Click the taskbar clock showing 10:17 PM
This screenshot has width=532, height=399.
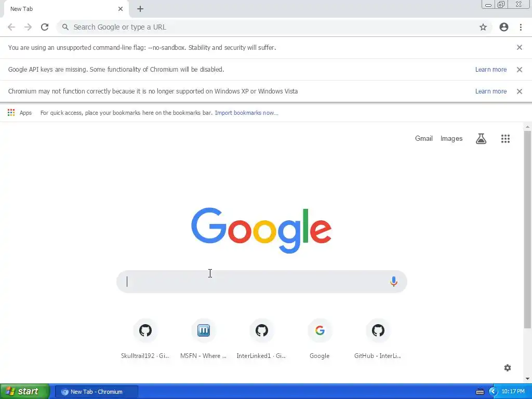coord(513,392)
